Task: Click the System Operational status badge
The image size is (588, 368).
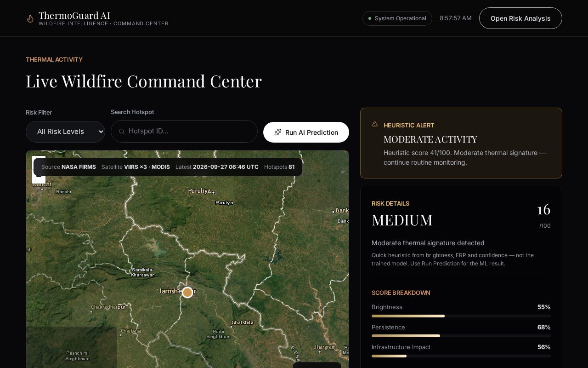Action: coord(397,18)
